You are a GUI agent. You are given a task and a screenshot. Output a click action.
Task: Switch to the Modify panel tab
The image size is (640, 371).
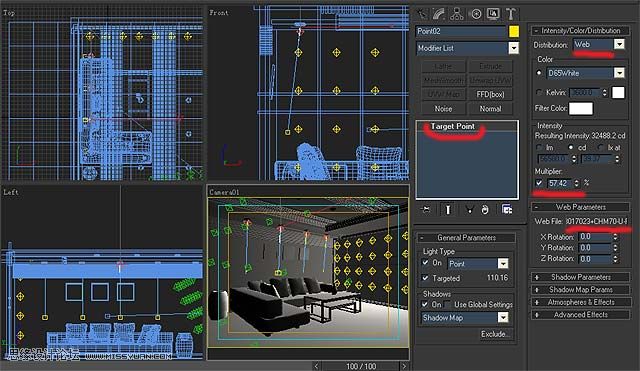pyautogui.click(x=439, y=14)
